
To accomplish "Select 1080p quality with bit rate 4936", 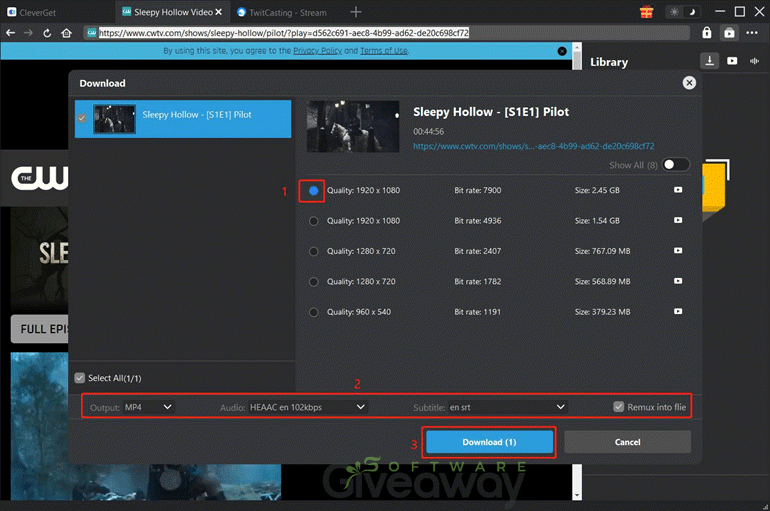I will pyautogui.click(x=313, y=221).
